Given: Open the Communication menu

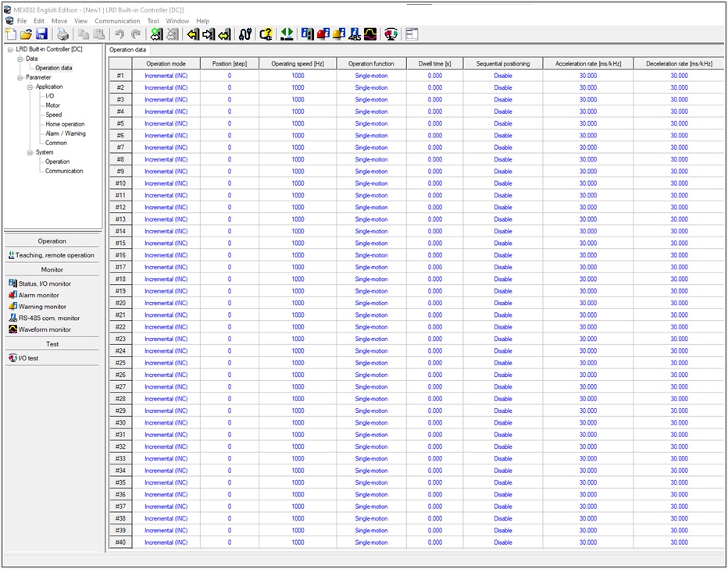Looking at the screenshot, I should (x=117, y=21).
